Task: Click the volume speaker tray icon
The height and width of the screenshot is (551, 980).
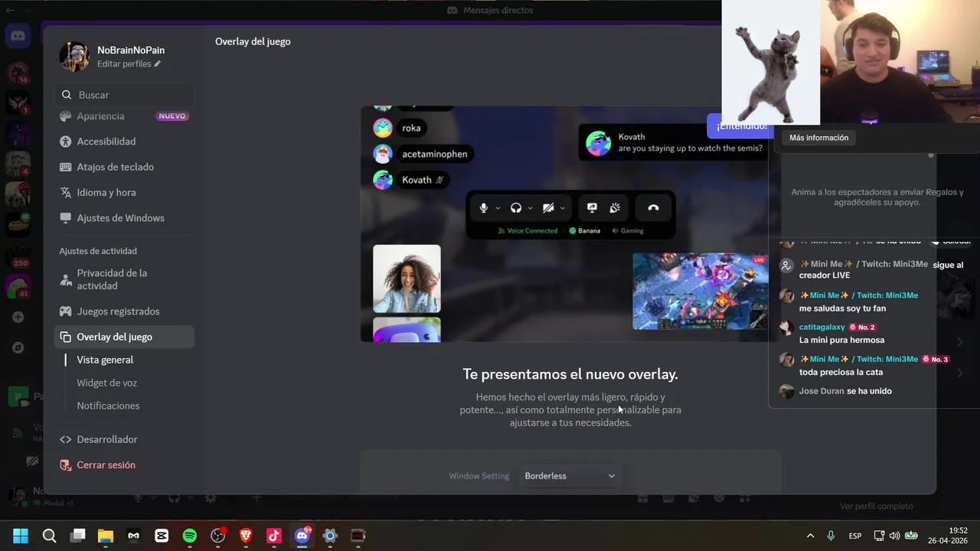Action: [894, 536]
